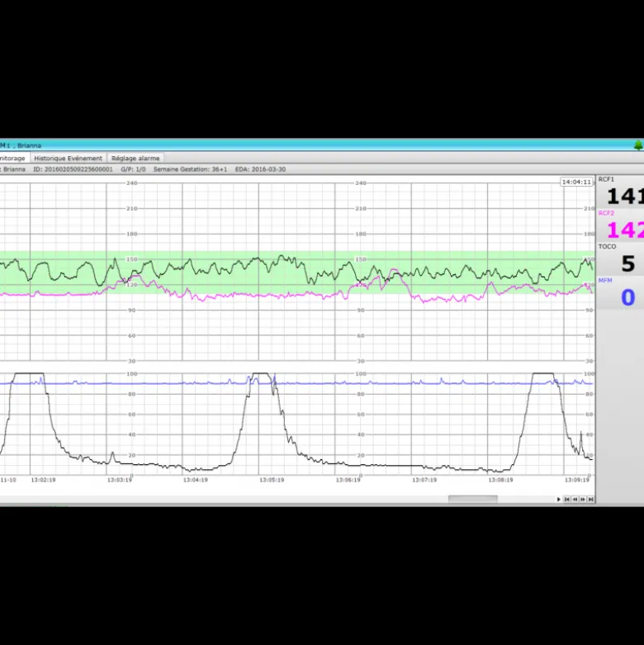
Task: Jump to the start of the recording
Action: point(567,499)
